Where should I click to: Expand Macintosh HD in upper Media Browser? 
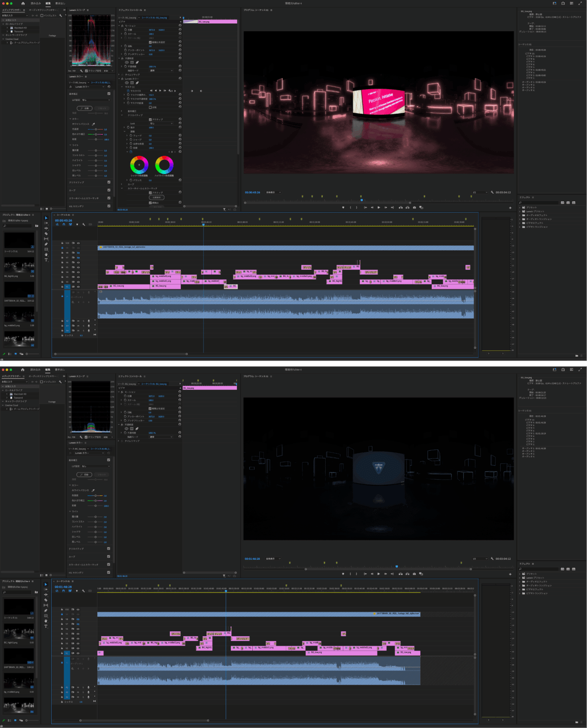click(x=7, y=28)
